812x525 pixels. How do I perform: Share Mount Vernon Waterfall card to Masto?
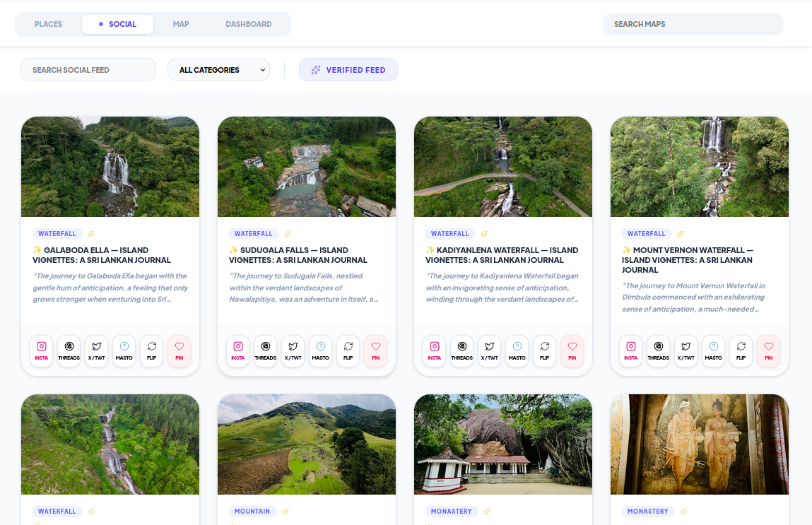(x=713, y=351)
